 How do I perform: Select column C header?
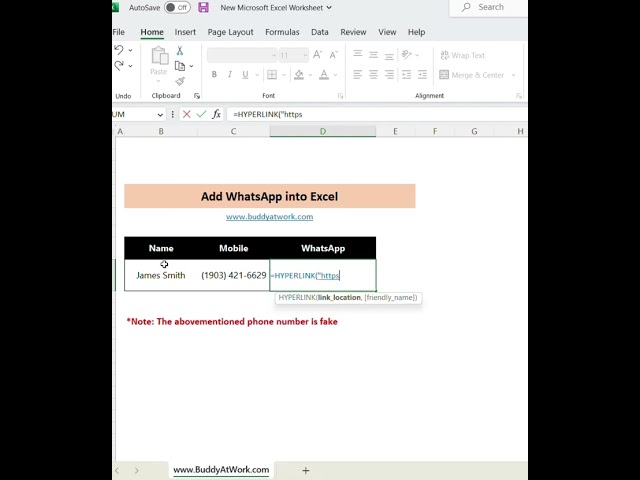[x=233, y=131]
